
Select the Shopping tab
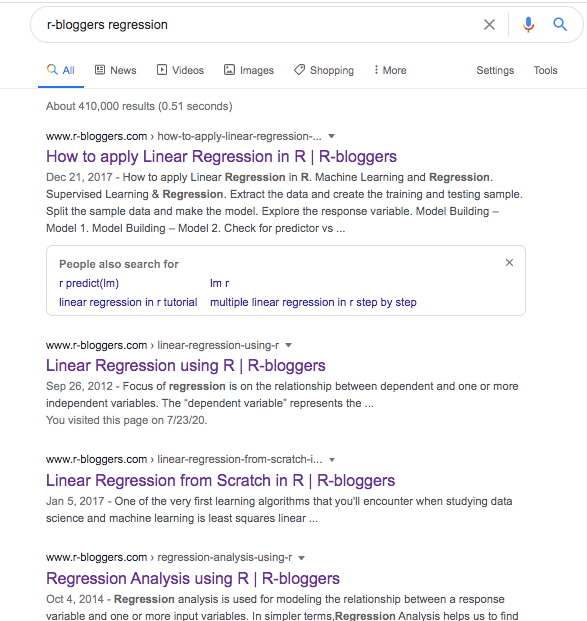[324, 70]
